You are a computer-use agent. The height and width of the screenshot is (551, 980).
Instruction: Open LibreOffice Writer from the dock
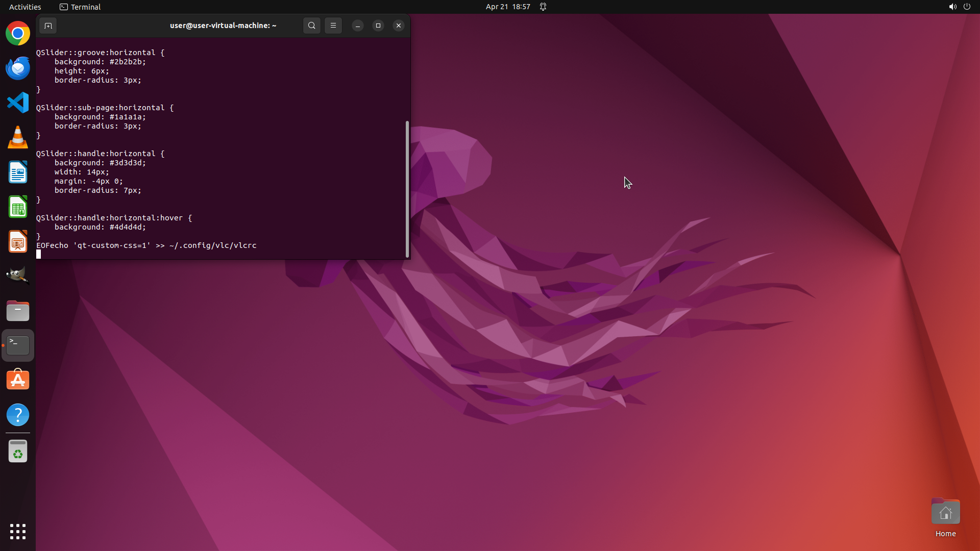coord(18,172)
